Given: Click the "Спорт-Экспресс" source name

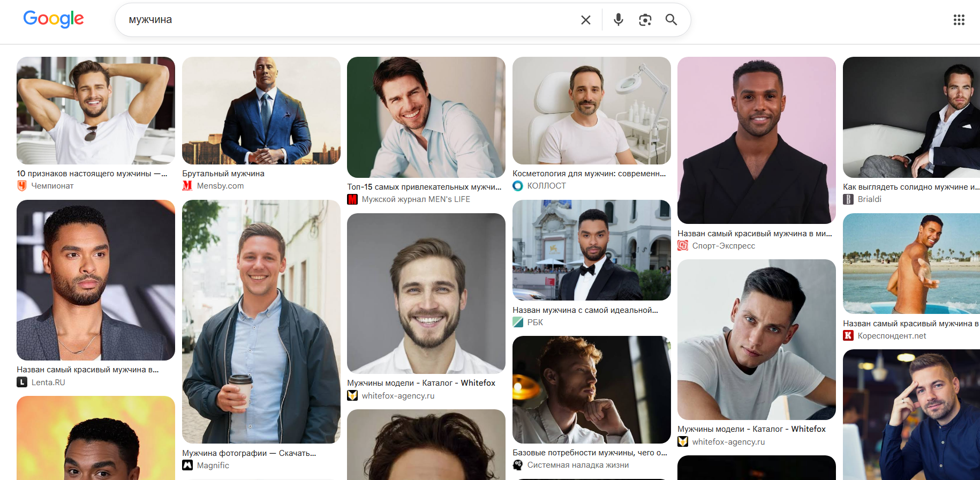Looking at the screenshot, I should pyautogui.click(x=723, y=246).
